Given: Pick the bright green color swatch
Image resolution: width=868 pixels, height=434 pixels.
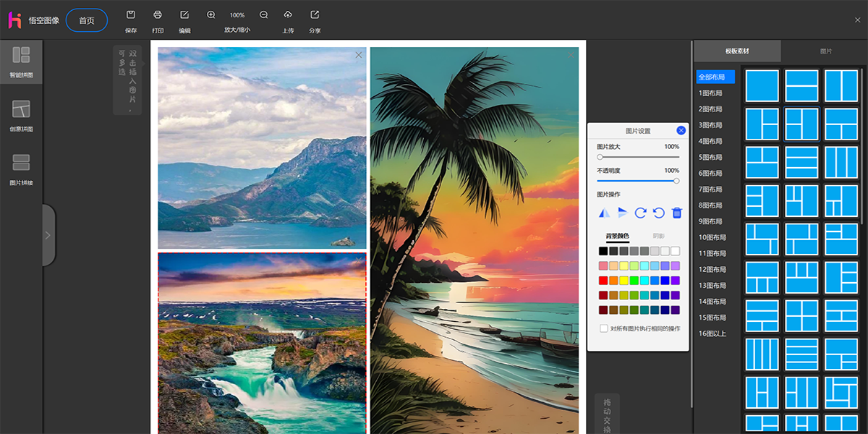Looking at the screenshot, I should tap(634, 281).
